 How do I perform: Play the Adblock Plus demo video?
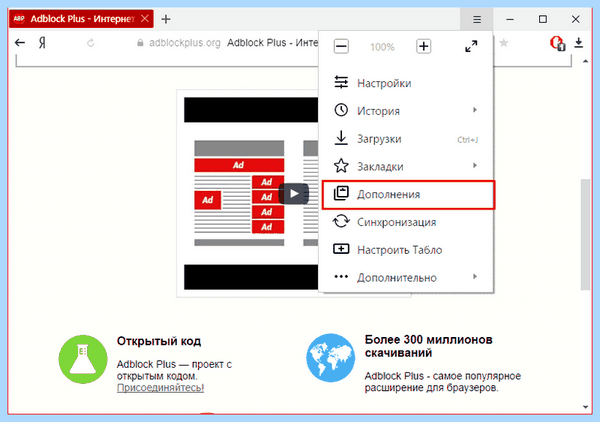(x=293, y=194)
